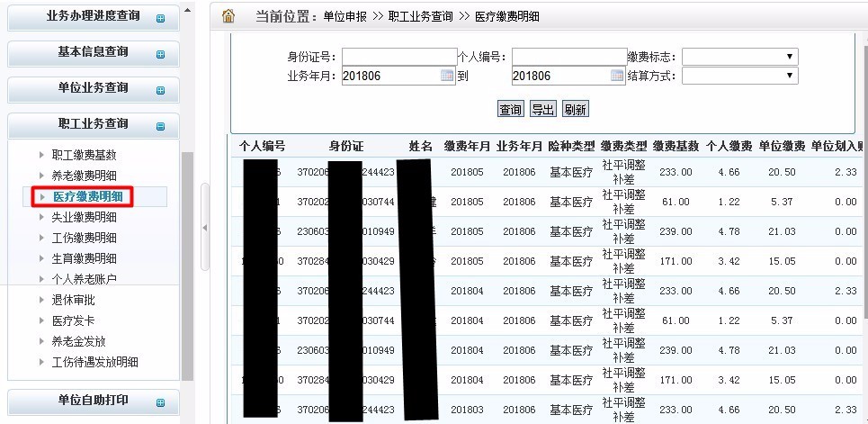This screenshot has height=424, width=868.
Task: Expand 基本信息查询 section icon
Action: 160,54
